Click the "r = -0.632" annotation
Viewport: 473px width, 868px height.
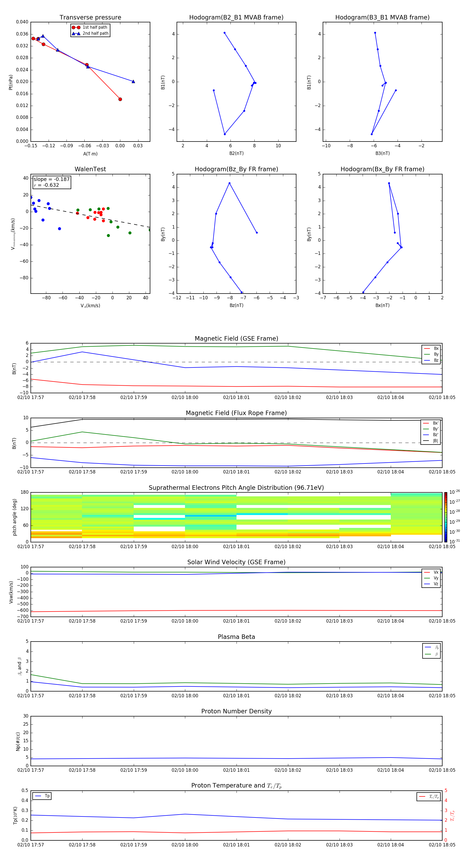[47, 185]
